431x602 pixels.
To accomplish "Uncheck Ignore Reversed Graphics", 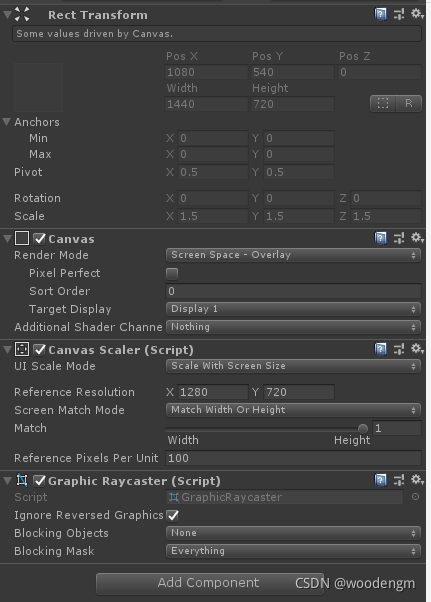I will click(x=173, y=515).
